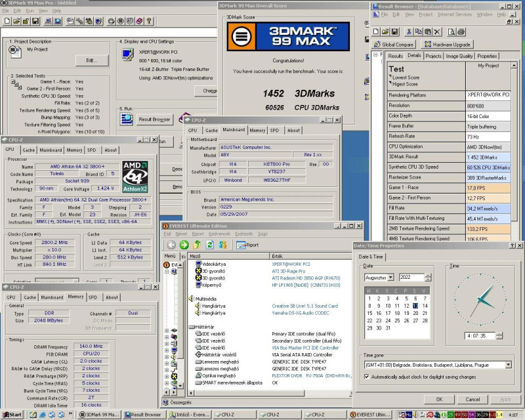The width and height of the screenshot is (525, 420).
Task: Open the month dropdown showing Augusztus
Action: (390, 278)
